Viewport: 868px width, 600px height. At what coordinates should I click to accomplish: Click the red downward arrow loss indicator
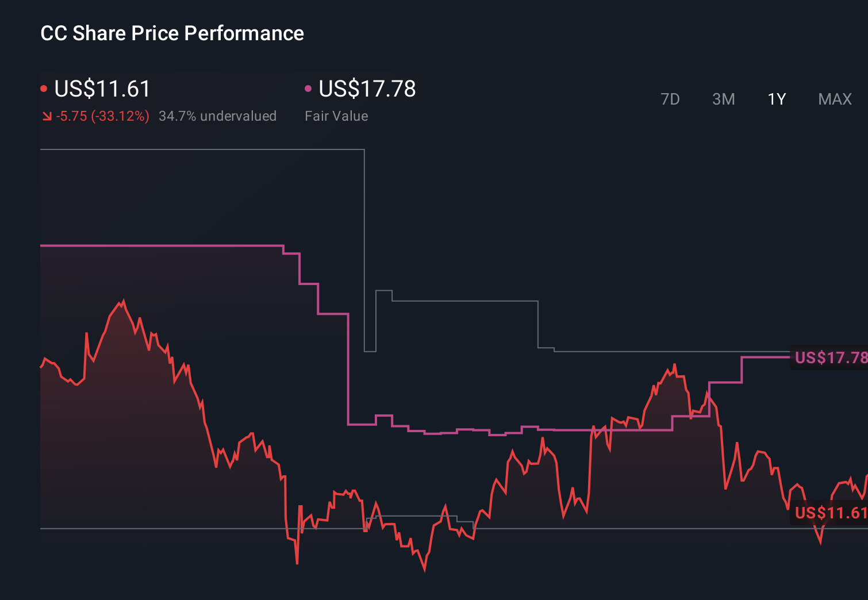click(x=47, y=116)
